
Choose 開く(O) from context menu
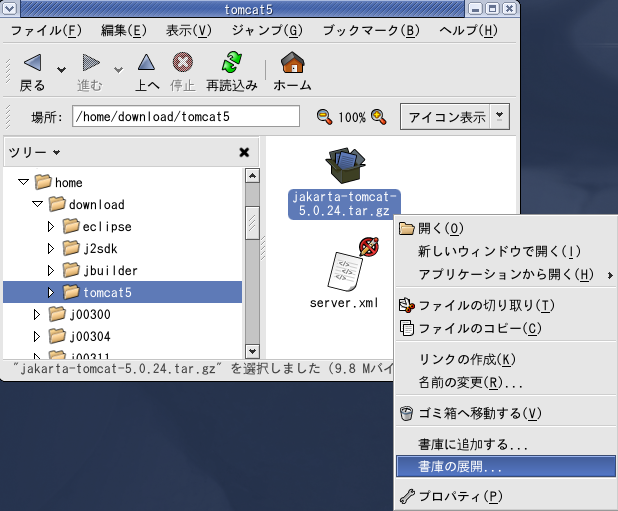[x=506, y=228]
